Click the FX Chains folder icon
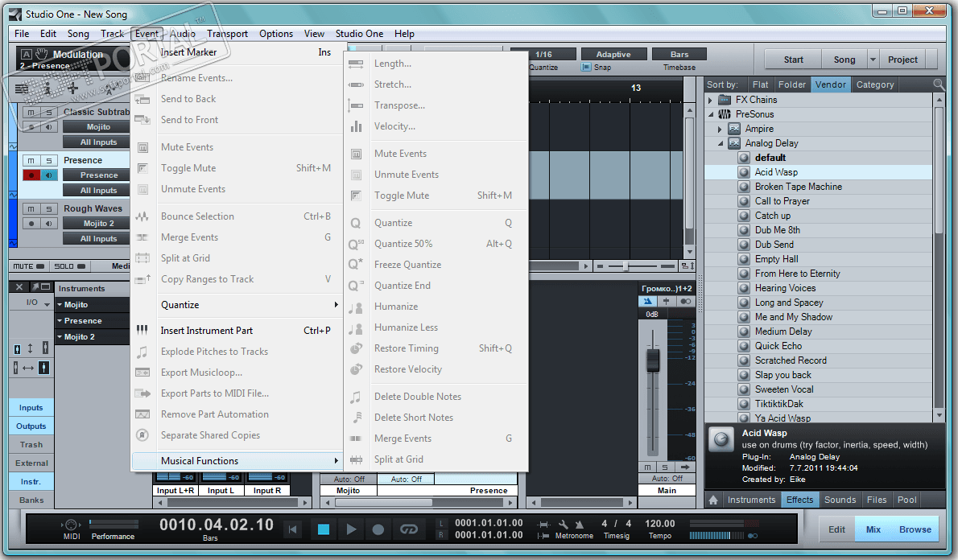958x560 pixels. (x=725, y=100)
